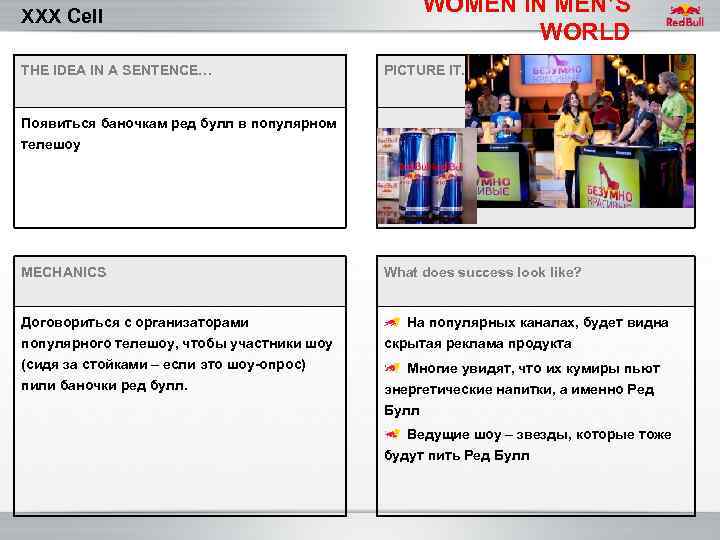Click the Red Bull logo in the header
The width and height of the screenshot is (720, 540).
coord(685,16)
